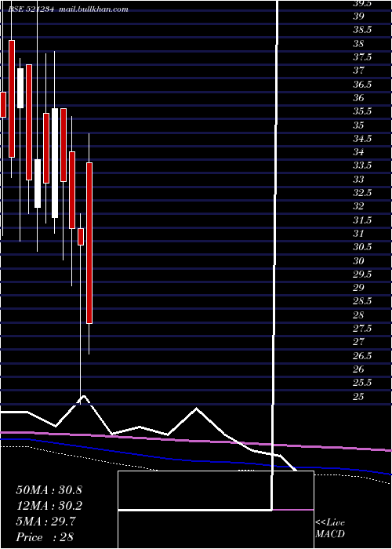
Task: Click the 37 price axis label
Action: [359, 71]
